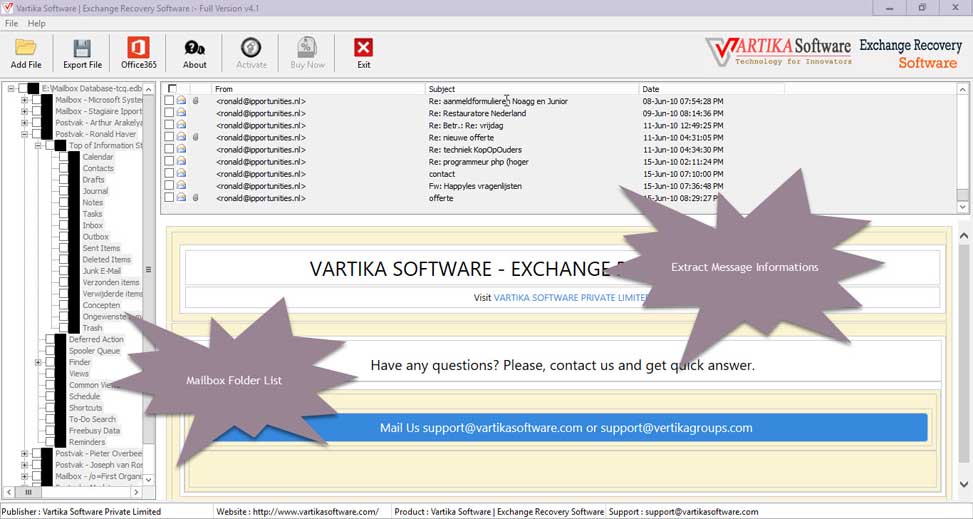
Task: Click envelope icon of 'Re: programmeur php' message
Action: coord(181,161)
